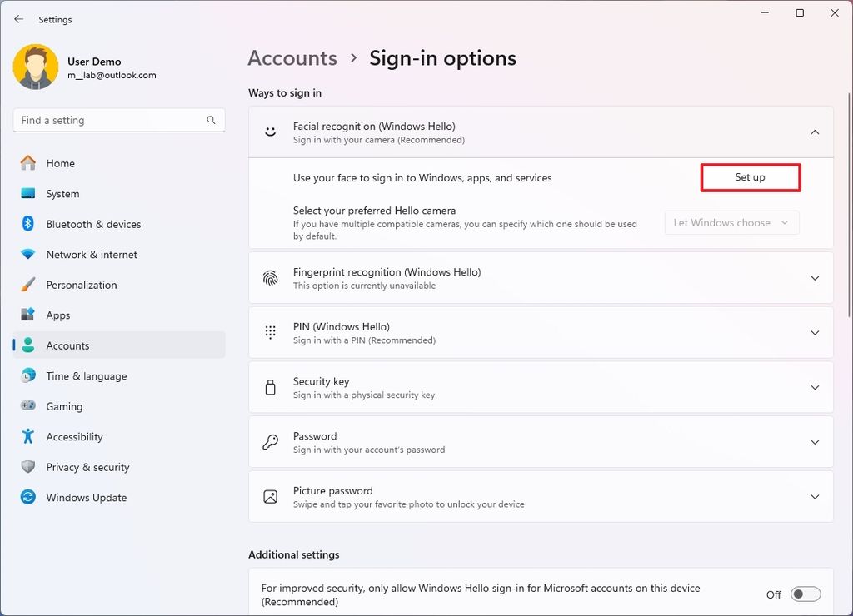Viewport: 853px width, 616px height.
Task: Open the Apps settings icon
Action: [x=27, y=315]
